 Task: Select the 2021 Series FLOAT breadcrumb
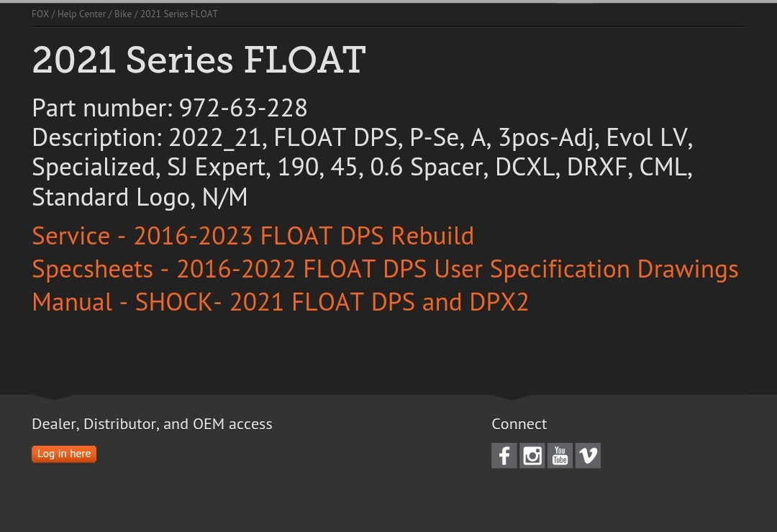coord(179,14)
